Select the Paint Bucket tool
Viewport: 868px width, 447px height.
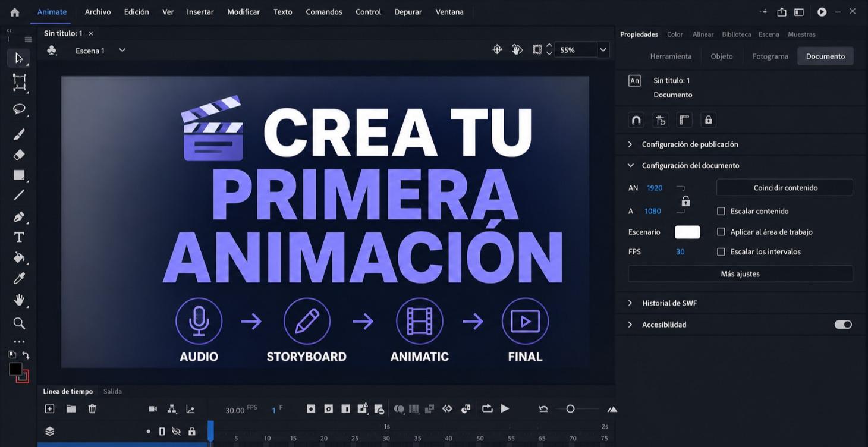coord(19,257)
